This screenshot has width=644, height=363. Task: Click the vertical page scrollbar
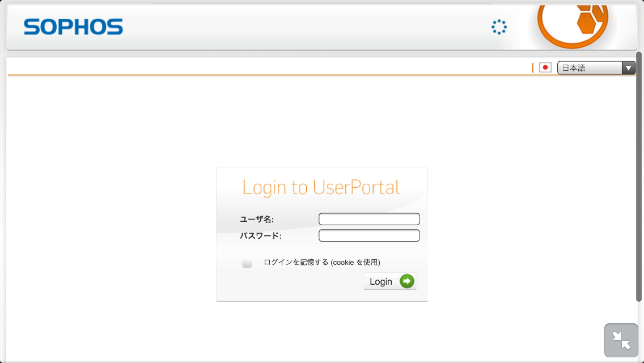(x=639, y=177)
